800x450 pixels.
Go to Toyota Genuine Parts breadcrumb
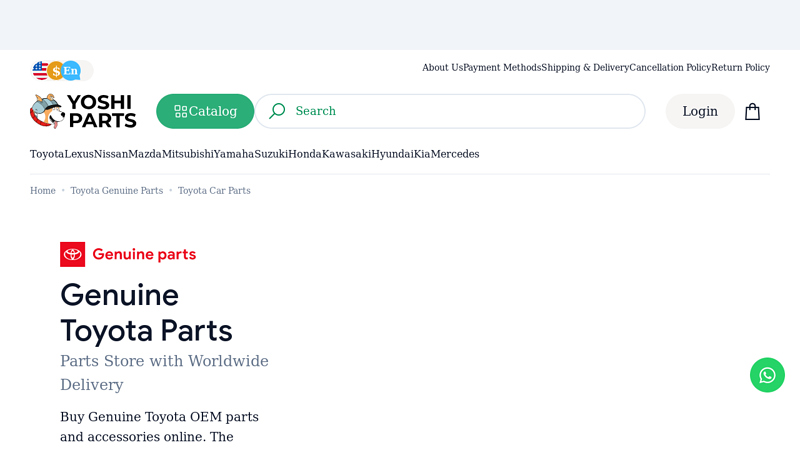point(117,191)
